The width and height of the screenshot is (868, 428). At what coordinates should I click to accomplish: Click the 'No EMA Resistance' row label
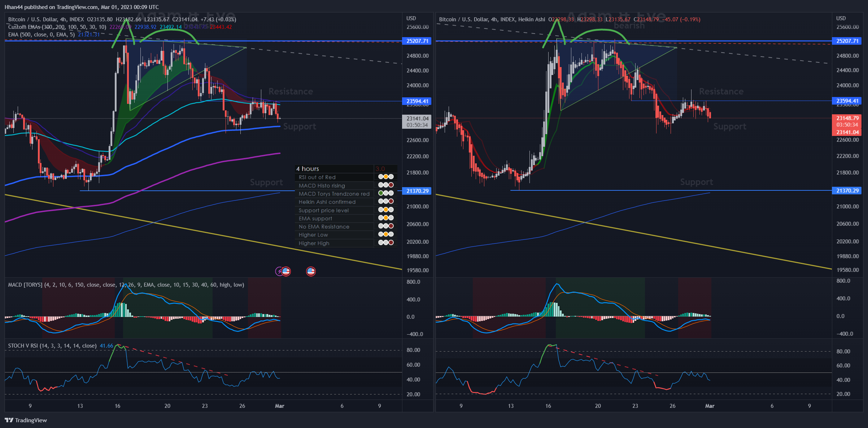tap(324, 226)
